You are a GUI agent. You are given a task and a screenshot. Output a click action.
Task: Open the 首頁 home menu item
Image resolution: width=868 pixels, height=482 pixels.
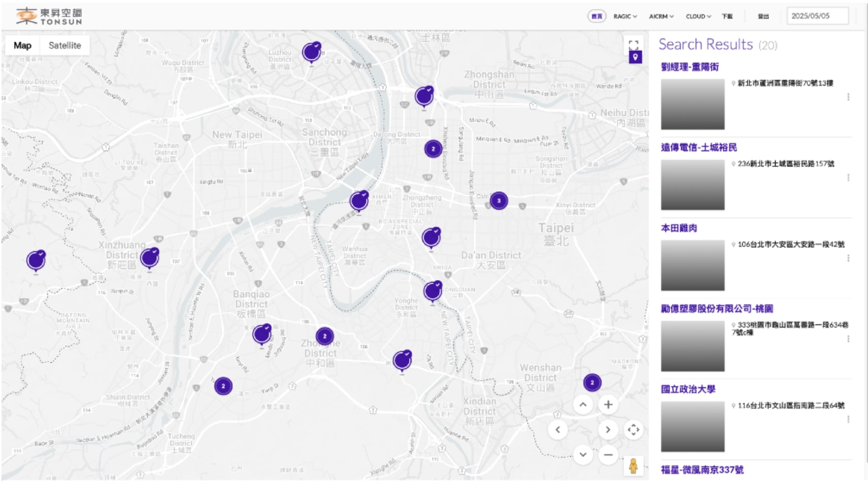tap(597, 16)
